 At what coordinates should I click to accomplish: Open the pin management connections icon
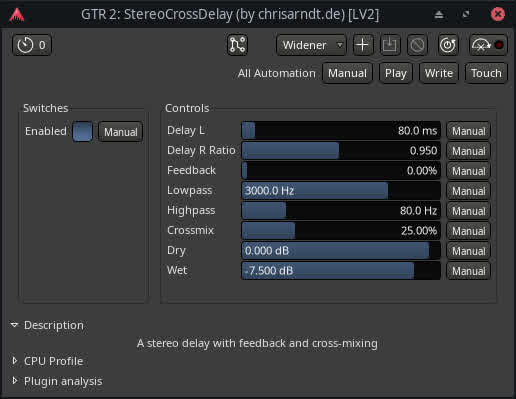[x=237, y=45]
